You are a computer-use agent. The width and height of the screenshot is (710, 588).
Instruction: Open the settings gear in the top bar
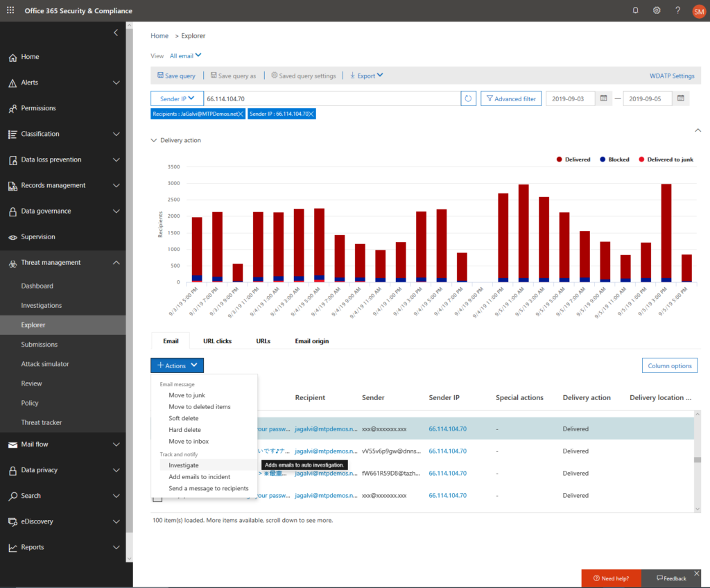tap(657, 10)
